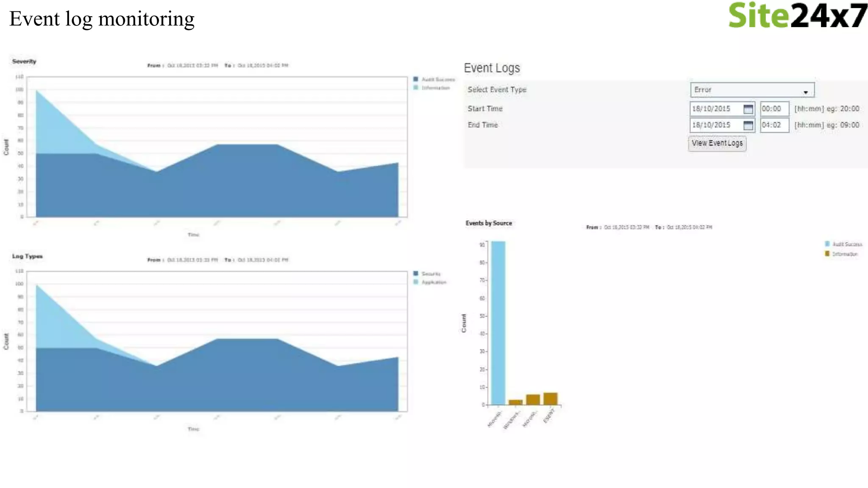Screen dimensions: 868x488
Task: Toggle Information legend in Severity chart
Action: click(431, 88)
